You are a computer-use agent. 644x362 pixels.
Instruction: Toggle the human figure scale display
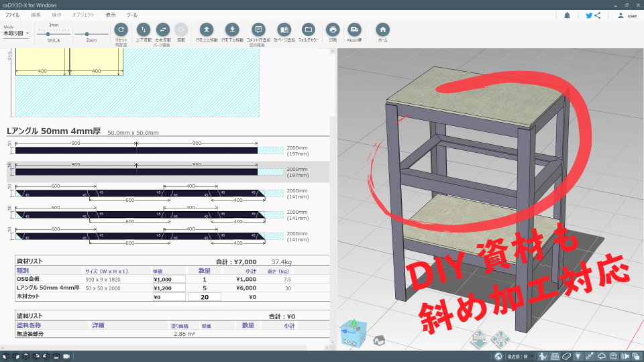(x=543, y=356)
